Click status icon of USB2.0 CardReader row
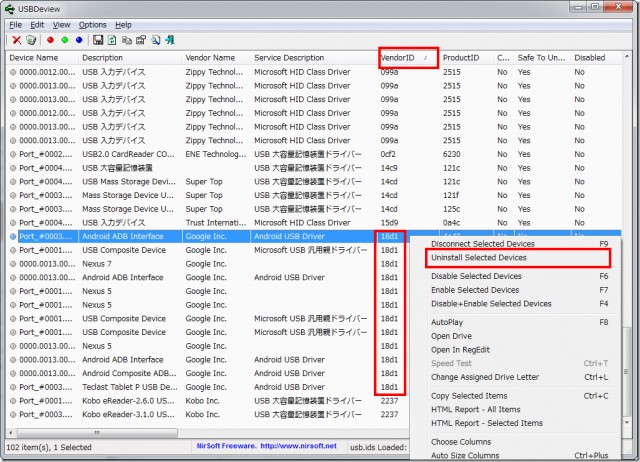Screen dimensions: 640x462 pos(13,154)
